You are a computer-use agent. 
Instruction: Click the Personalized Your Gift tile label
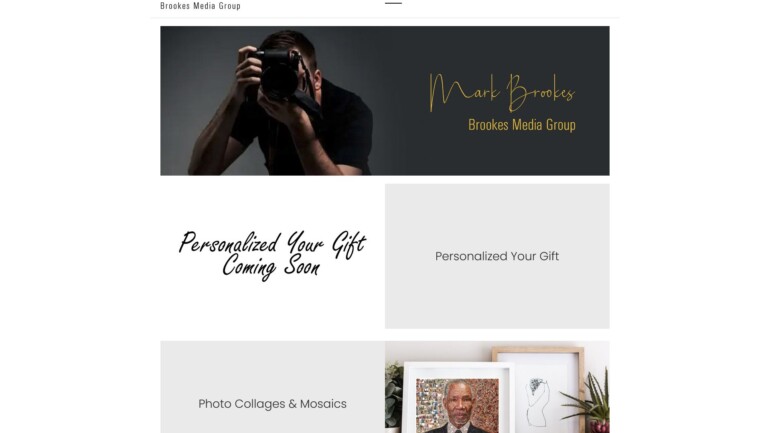tap(497, 256)
